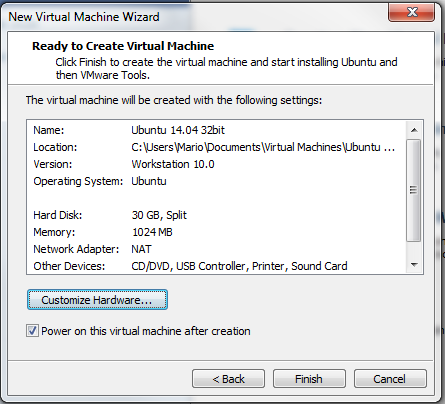Click the scrollbar thumb in settings list

tap(414, 190)
